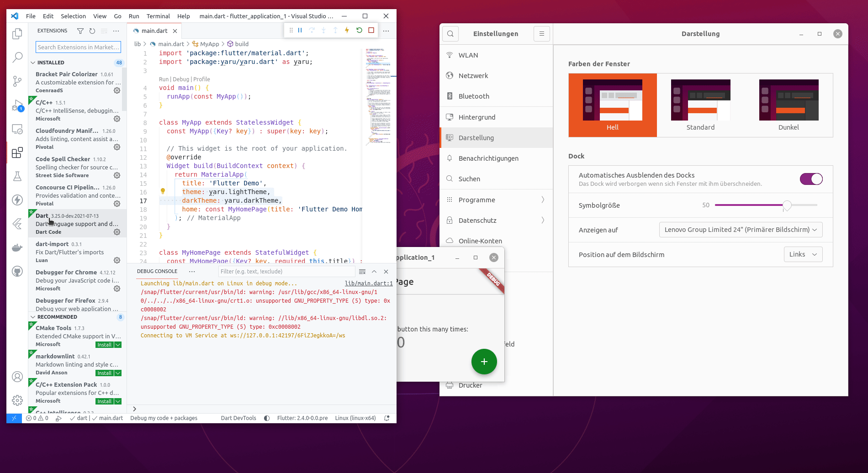
Task: Open the Selection menu
Action: click(x=73, y=16)
